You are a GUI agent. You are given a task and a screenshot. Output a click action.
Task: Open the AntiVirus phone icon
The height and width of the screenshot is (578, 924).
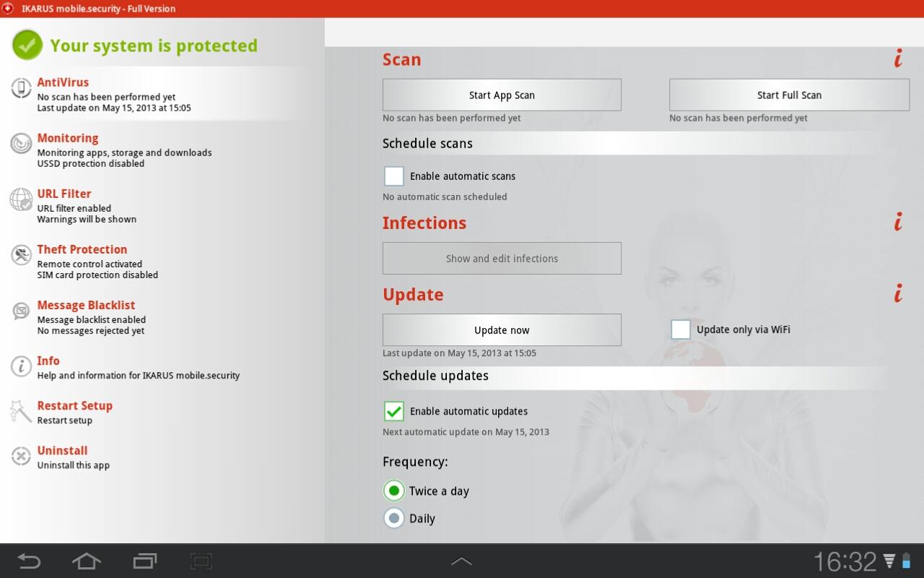pos(21,88)
